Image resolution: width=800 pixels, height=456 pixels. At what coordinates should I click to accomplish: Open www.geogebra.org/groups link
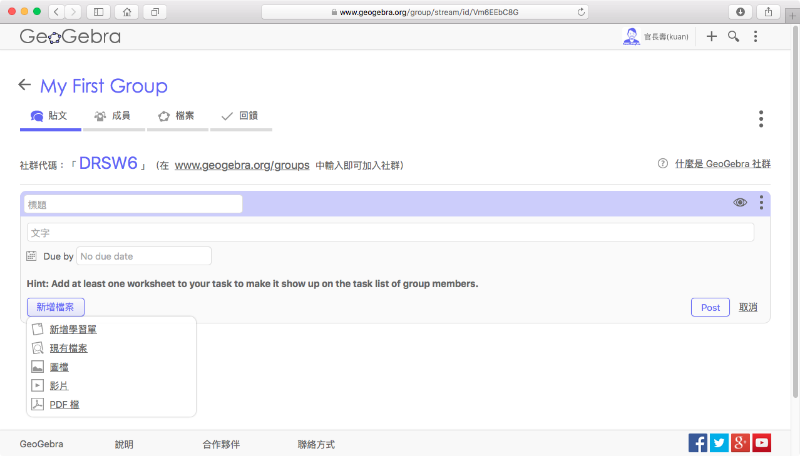242,165
